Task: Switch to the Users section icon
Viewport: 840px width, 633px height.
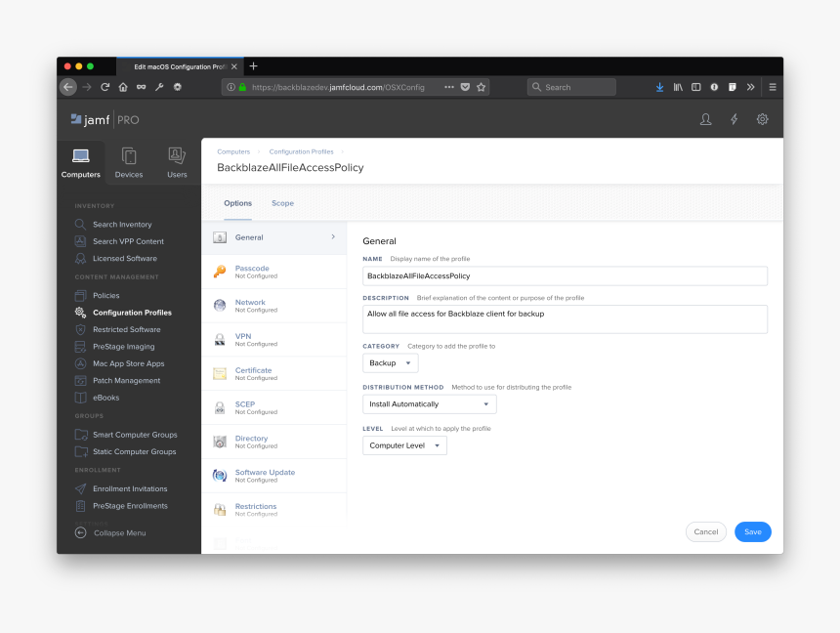Action: (176, 158)
